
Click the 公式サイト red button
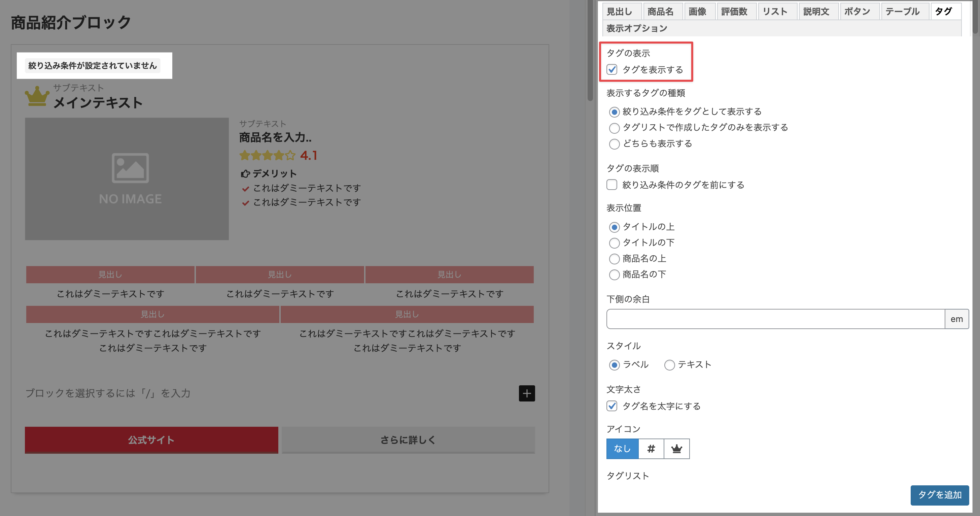pos(151,440)
